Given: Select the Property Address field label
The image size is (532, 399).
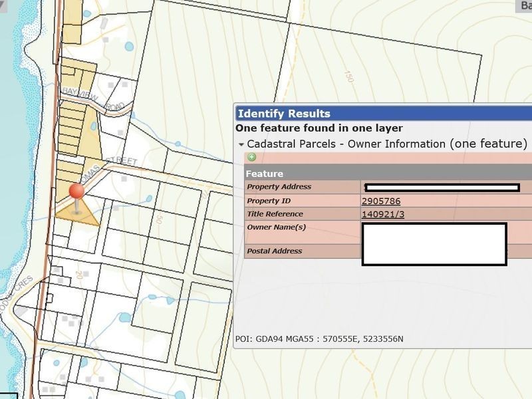Looking at the screenshot, I should [279, 187].
